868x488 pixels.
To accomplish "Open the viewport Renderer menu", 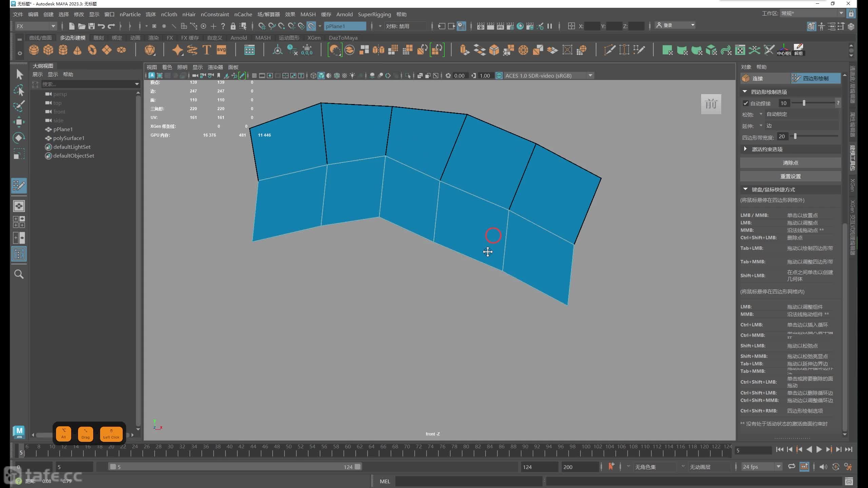I will (215, 67).
